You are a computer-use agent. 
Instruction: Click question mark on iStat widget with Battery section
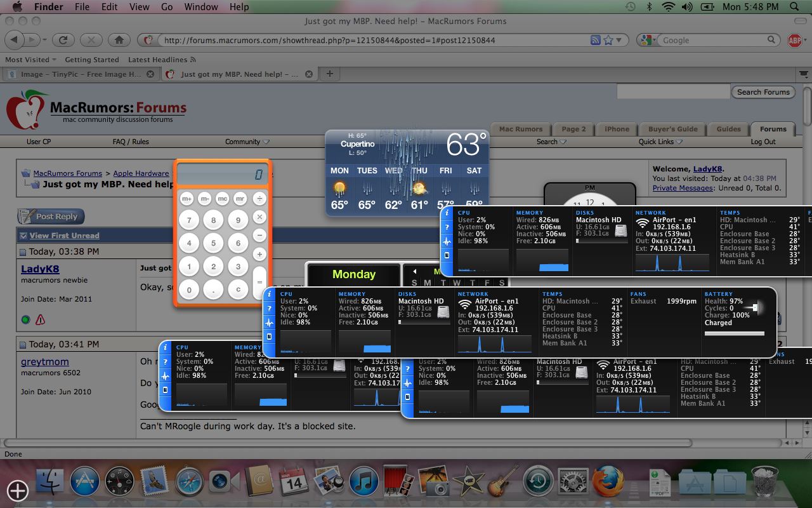[269, 308]
